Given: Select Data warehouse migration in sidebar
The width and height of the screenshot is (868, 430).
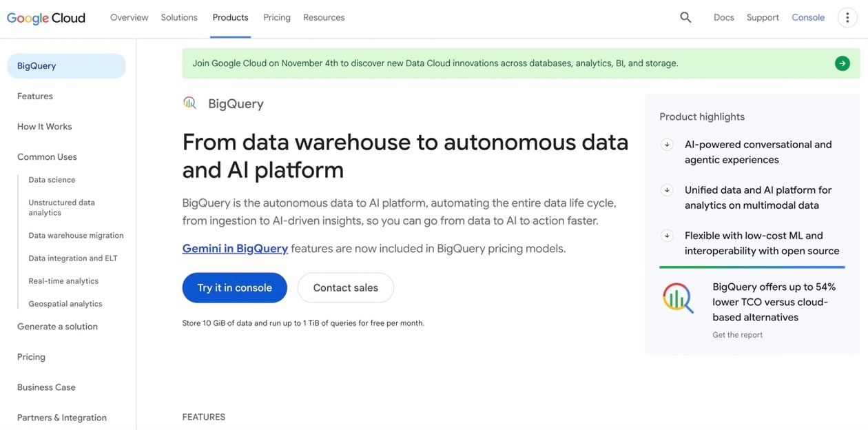Looking at the screenshot, I should coord(76,236).
